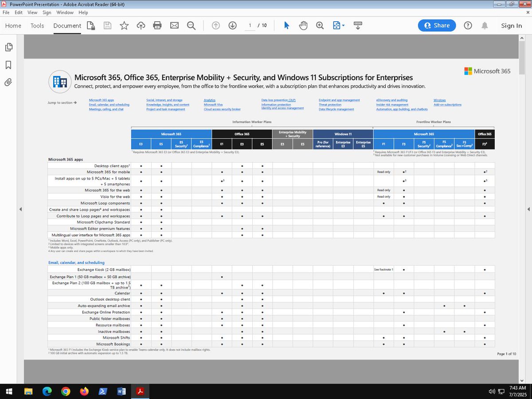Open File Explorer from the taskbar

point(28,391)
